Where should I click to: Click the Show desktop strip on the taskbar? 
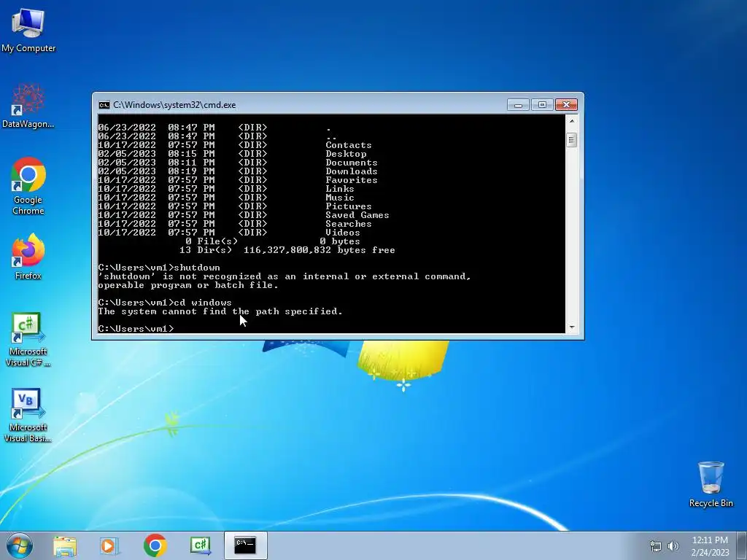pos(742,545)
